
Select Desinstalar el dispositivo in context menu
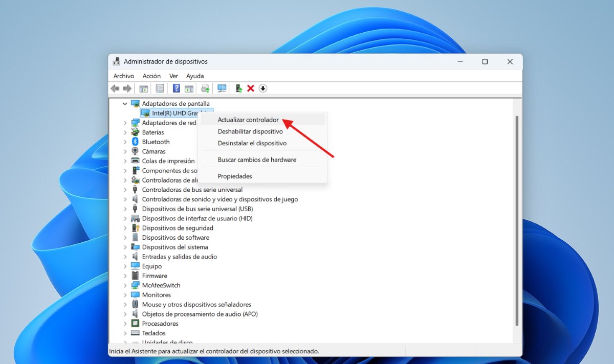252,143
